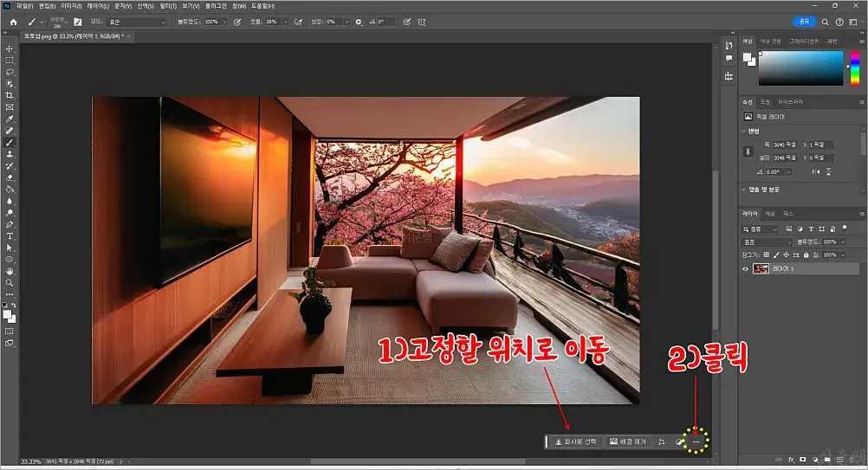Select the Object Selection tool
Image resolution: width=868 pixels, height=470 pixels.
(10, 84)
